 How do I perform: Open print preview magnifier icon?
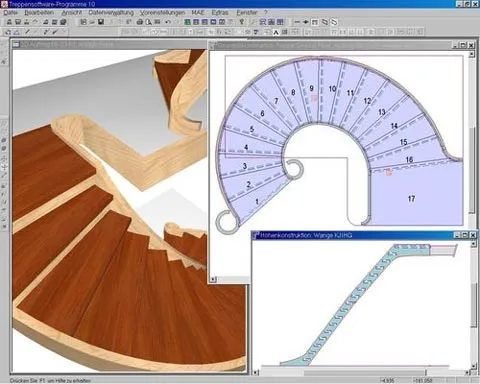coord(149,22)
